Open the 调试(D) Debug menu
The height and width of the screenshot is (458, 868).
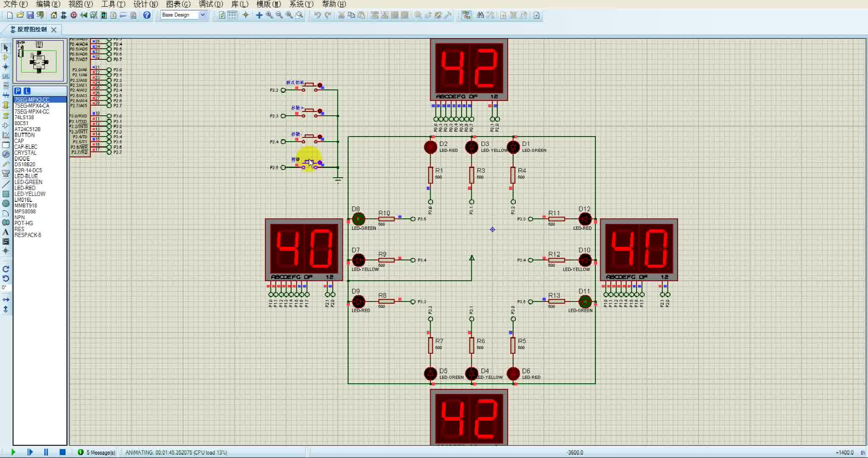[x=211, y=4]
